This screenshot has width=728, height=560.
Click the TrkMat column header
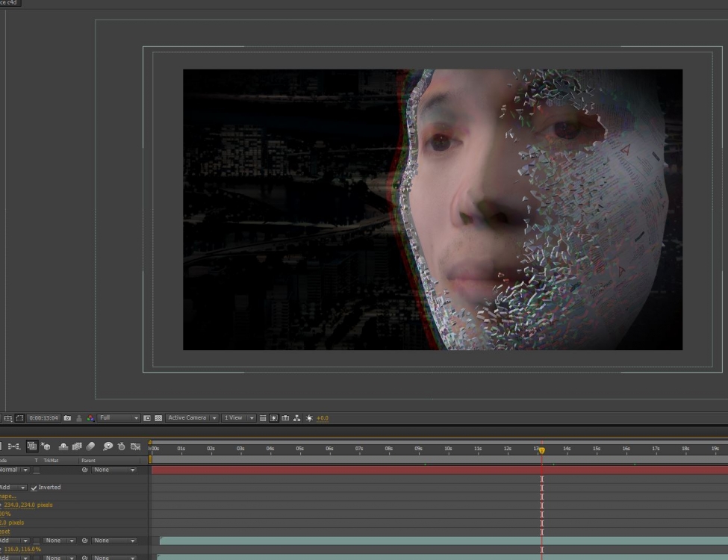pos(50,461)
